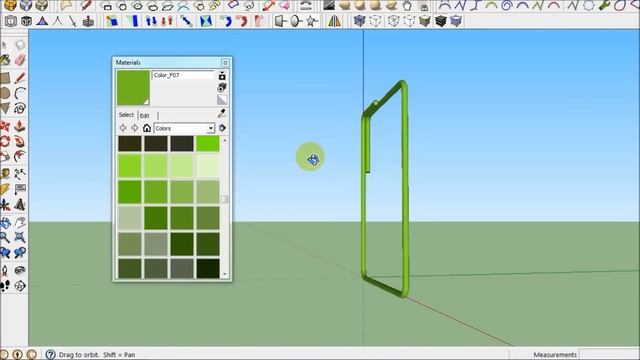Select the Push/Pull tool

coord(20,126)
